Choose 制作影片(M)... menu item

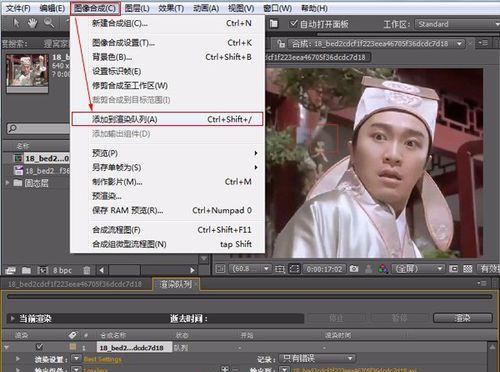coord(168,182)
